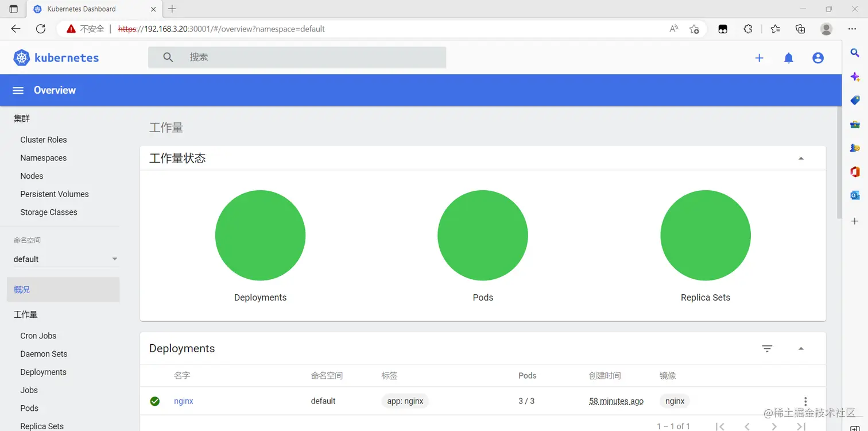Go to next page of Deployments
The height and width of the screenshot is (431, 868).
click(774, 426)
